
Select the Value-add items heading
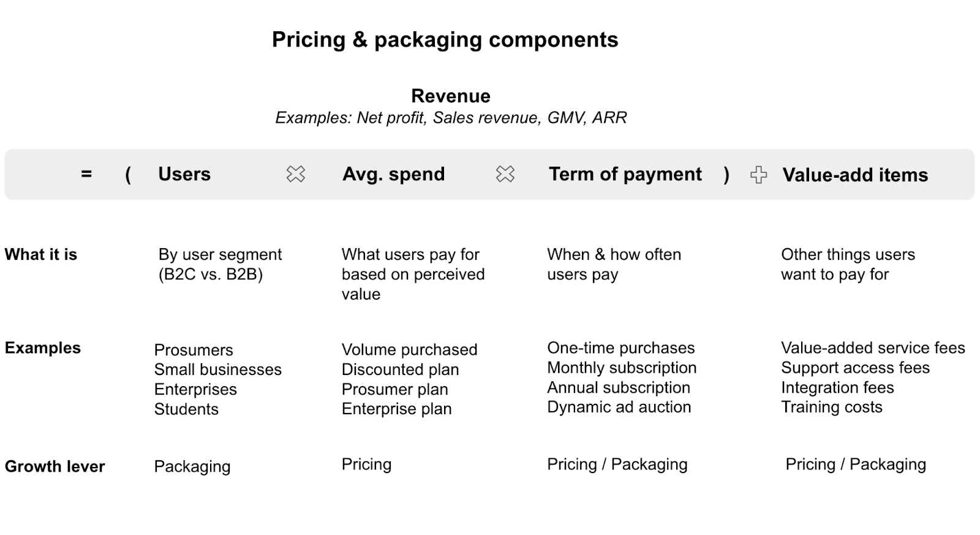pos(855,175)
